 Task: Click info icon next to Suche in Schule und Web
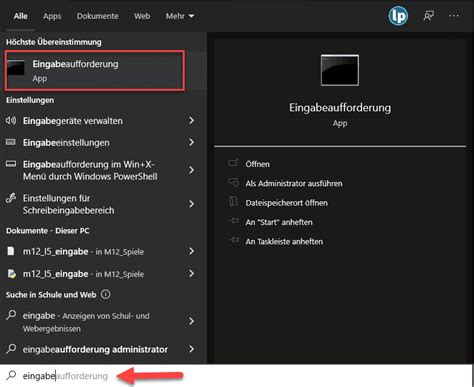click(x=105, y=294)
